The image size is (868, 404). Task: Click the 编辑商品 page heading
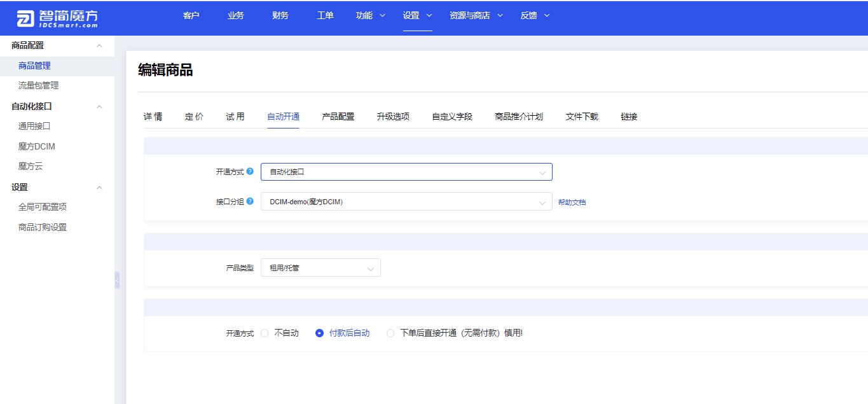[x=165, y=70]
